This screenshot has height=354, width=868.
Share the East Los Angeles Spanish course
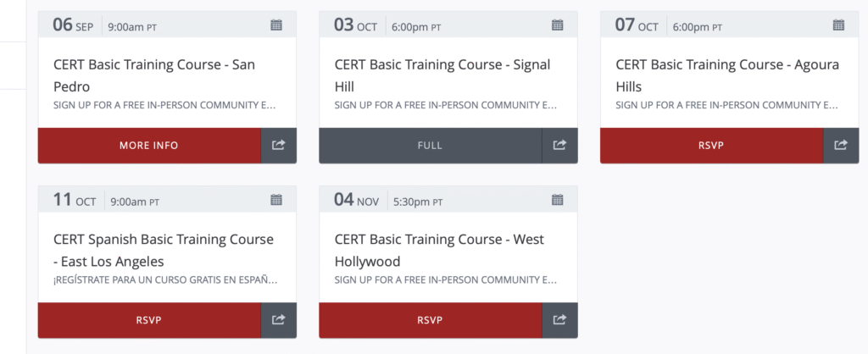tap(279, 320)
